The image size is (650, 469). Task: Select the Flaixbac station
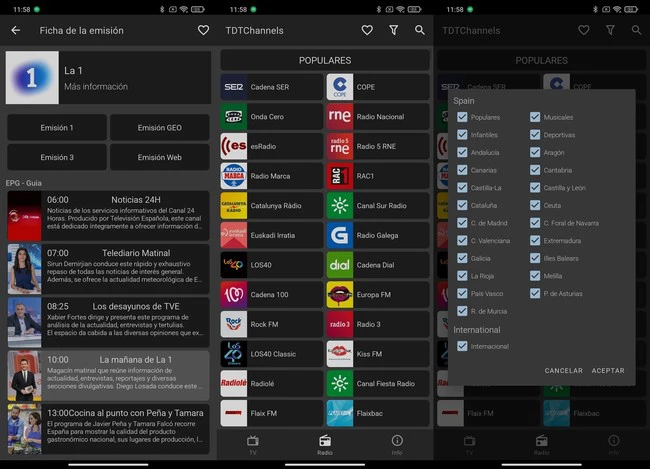point(378,413)
